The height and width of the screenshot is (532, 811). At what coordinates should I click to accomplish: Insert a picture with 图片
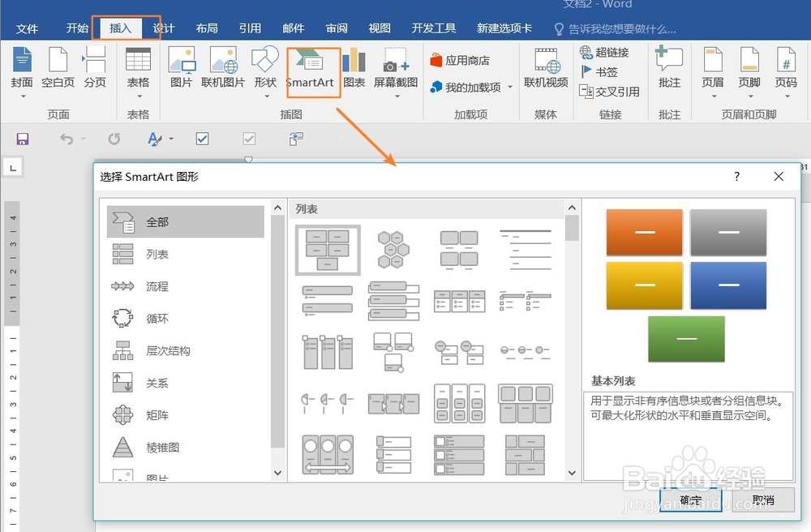coord(182,68)
